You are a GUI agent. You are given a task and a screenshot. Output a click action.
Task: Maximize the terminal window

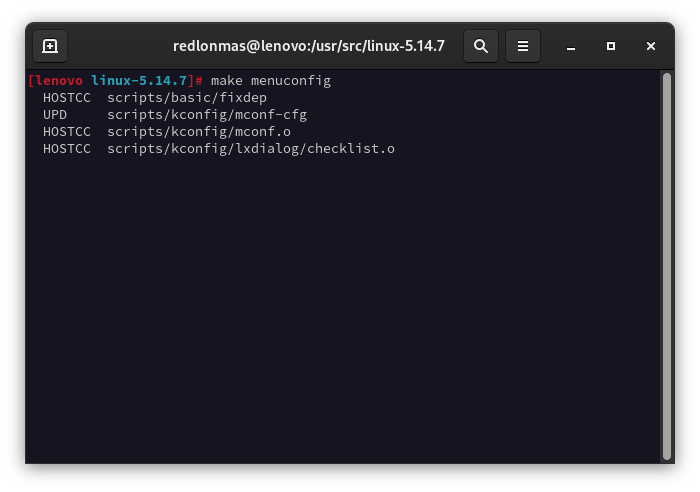pos(611,46)
